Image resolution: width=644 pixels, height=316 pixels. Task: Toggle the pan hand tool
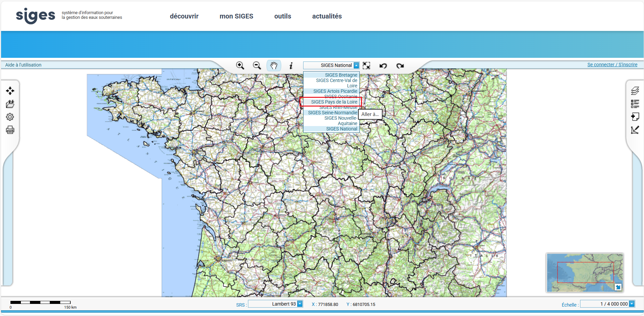pyautogui.click(x=274, y=66)
